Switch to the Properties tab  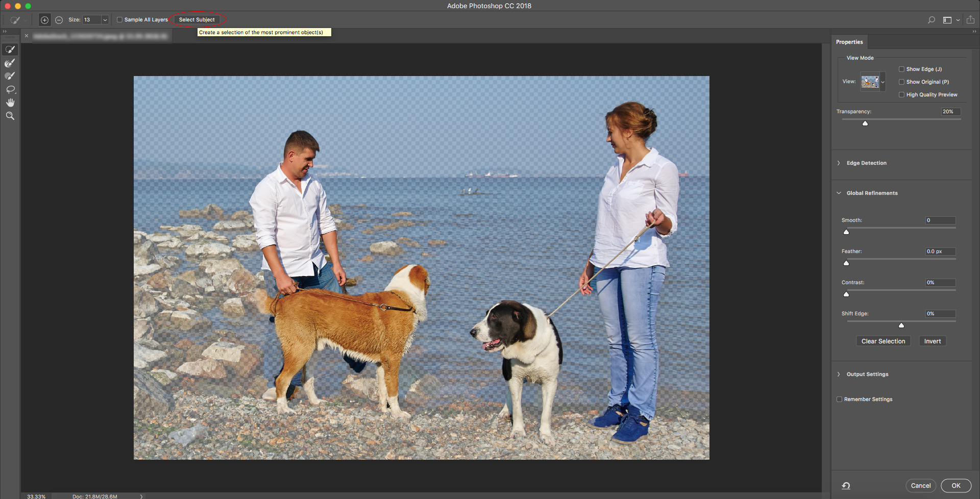point(849,42)
